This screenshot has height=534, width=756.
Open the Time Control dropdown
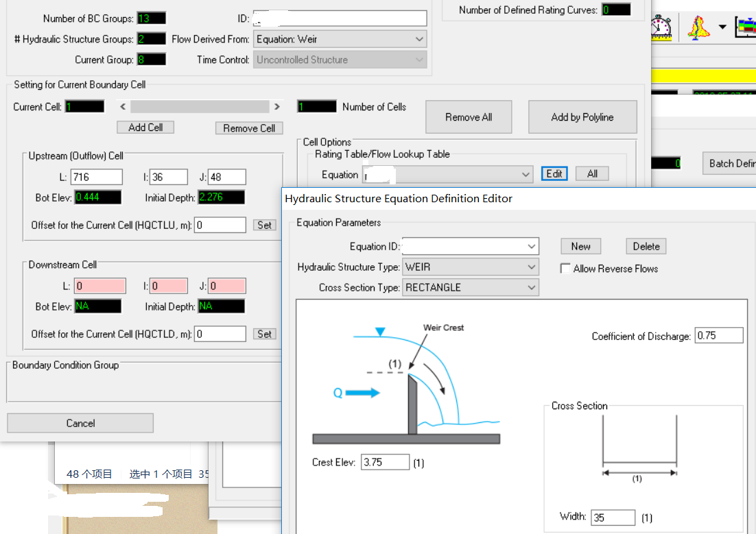point(340,60)
